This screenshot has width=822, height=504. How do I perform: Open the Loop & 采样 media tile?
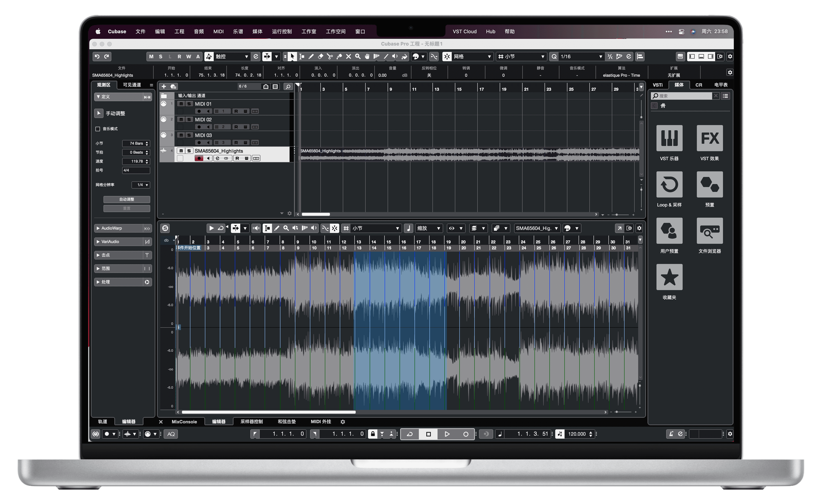669,184
